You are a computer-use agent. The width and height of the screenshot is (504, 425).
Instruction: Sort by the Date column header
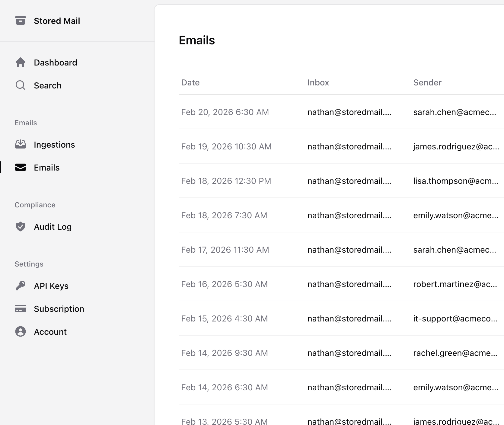point(190,83)
